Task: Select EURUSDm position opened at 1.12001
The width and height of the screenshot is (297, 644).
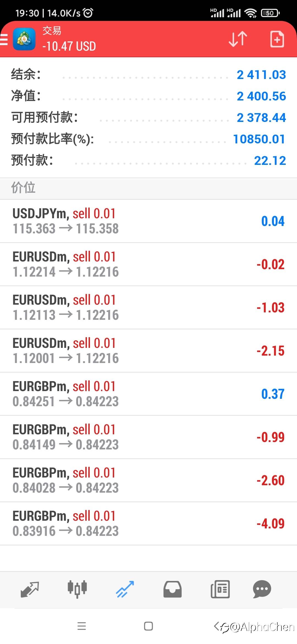Action: [148, 351]
